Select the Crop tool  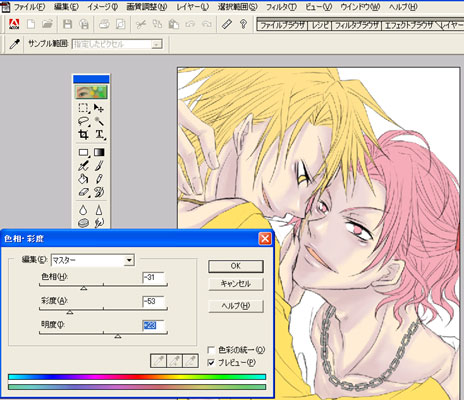pos(83,134)
